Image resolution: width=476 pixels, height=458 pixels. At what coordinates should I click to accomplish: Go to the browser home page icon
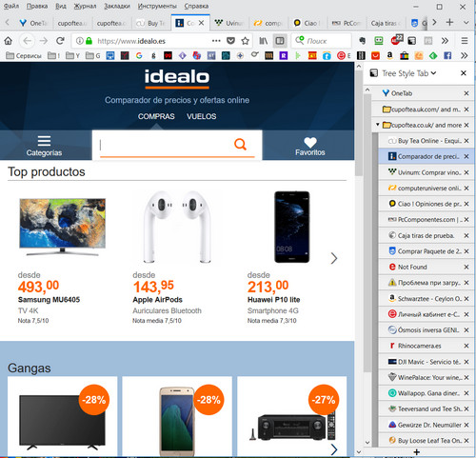[9, 41]
